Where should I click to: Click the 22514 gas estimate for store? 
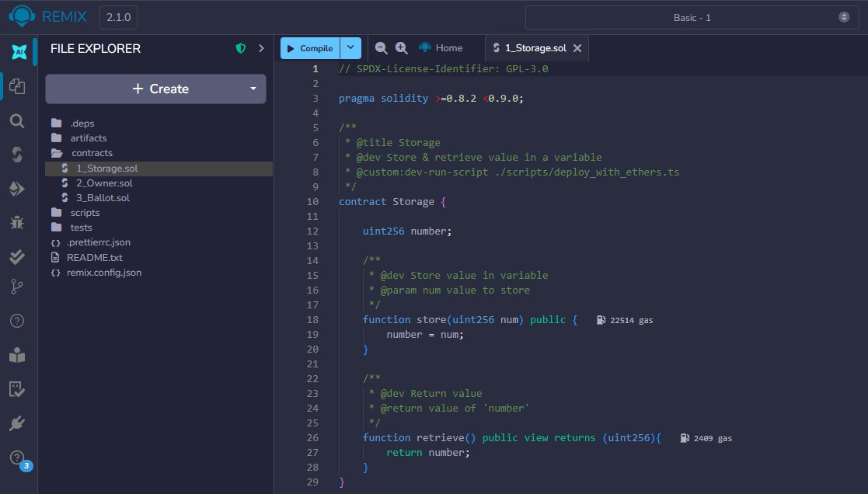pos(625,320)
